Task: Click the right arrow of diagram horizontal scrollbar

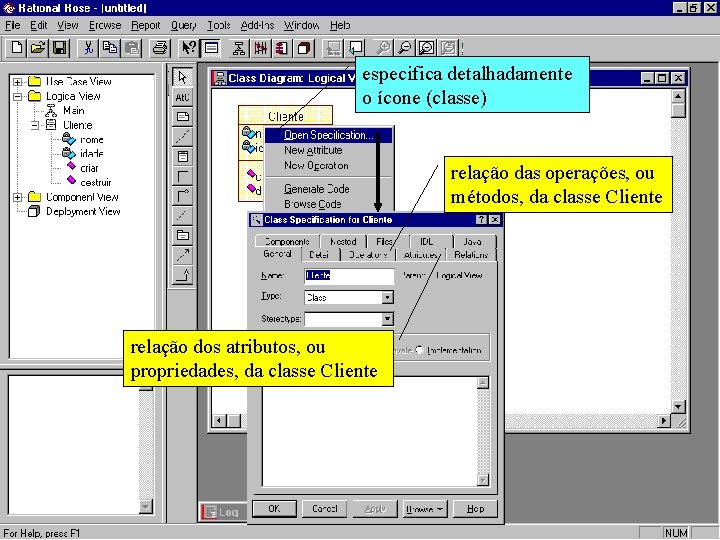Action: tap(664, 420)
